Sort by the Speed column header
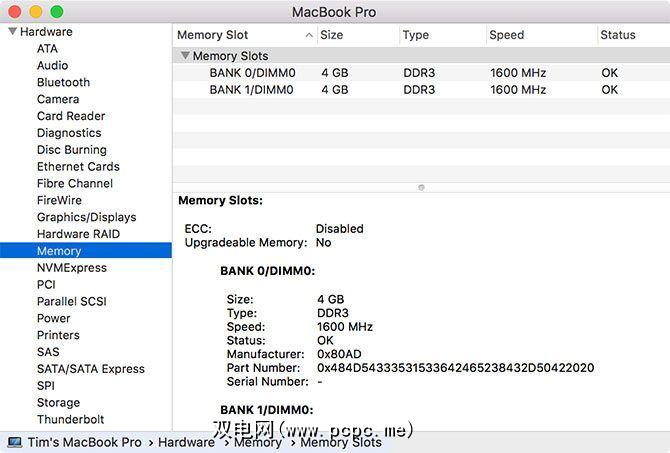 coord(507,35)
